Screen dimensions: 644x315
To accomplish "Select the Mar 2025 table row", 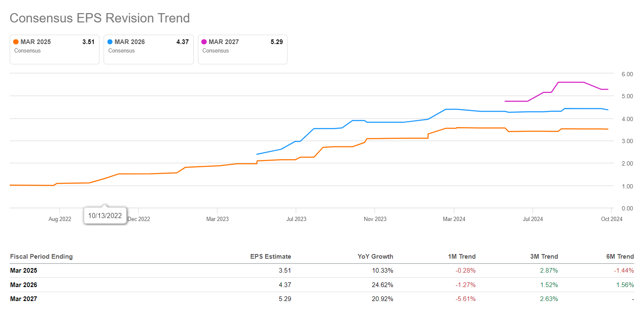I will point(23,271).
